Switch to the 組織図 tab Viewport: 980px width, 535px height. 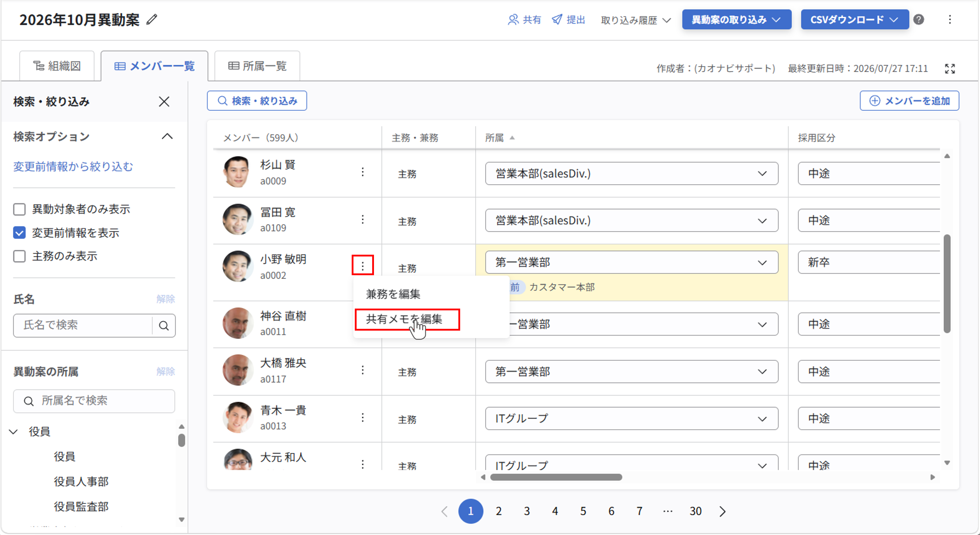coord(57,66)
